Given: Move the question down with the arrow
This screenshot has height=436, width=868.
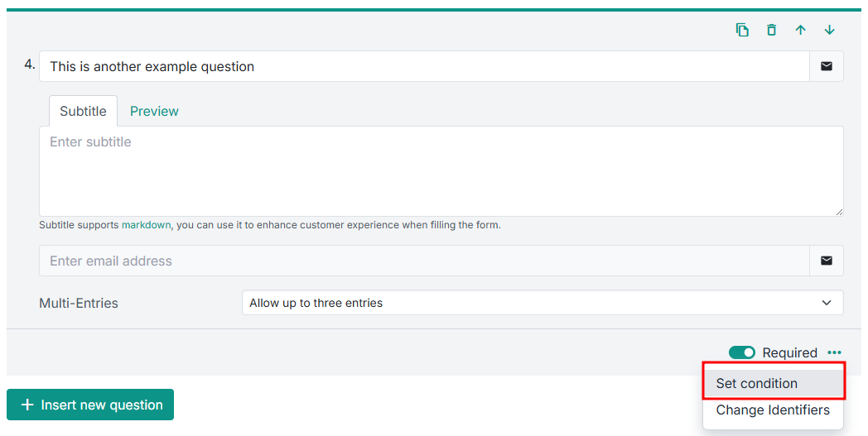Looking at the screenshot, I should point(829,30).
